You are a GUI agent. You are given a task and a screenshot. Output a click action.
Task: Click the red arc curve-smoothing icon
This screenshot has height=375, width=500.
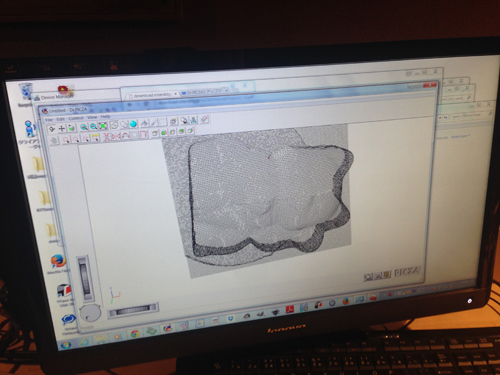click(x=125, y=135)
